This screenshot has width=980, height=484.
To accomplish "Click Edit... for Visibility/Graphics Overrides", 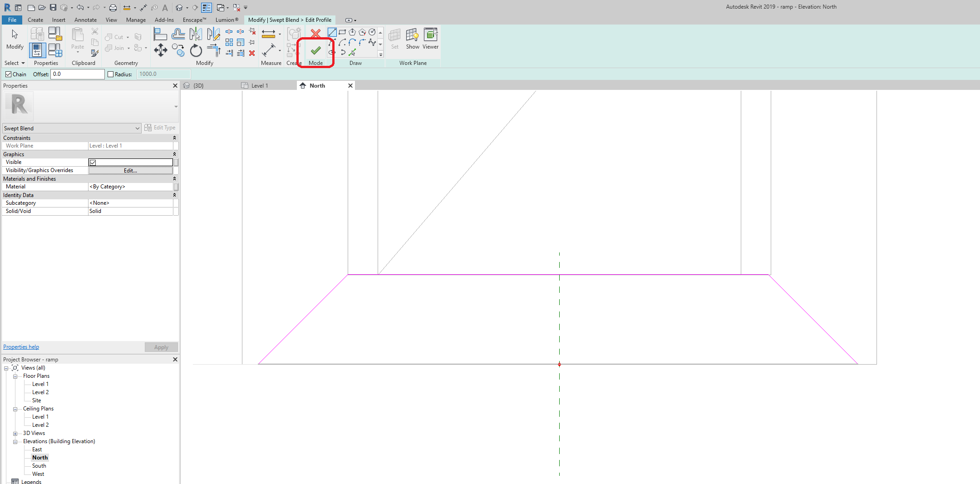I will pyautogui.click(x=131, y=171).
